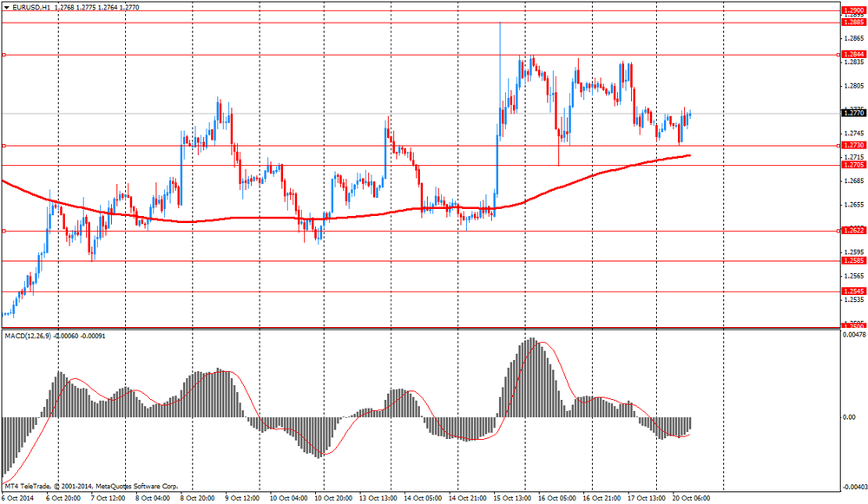The height and width of the screenshot is (504, 868).
Task: Click the 6 Oct 2014 time label
Action: pyautogui.click(x=17, y=498)
